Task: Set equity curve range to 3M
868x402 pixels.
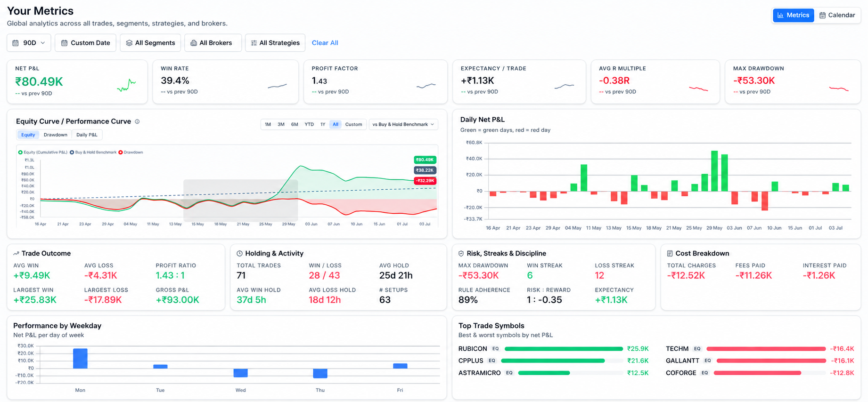Action: coord(281,124)
